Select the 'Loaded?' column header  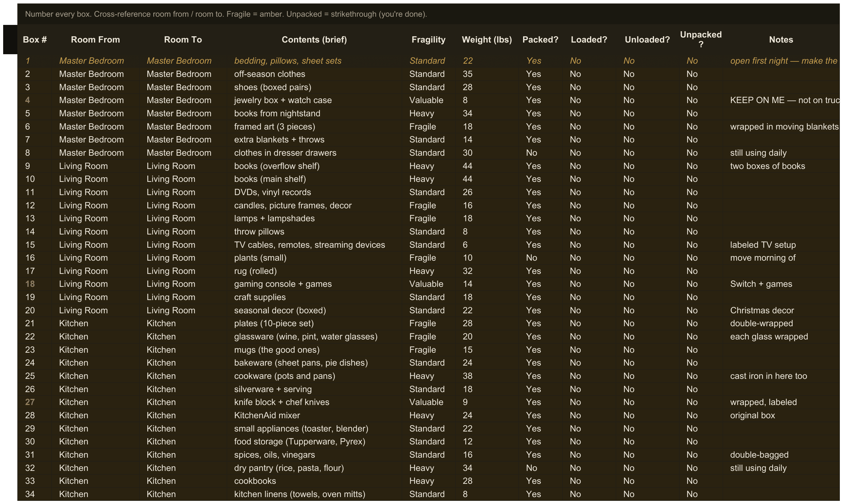point(589,39)
